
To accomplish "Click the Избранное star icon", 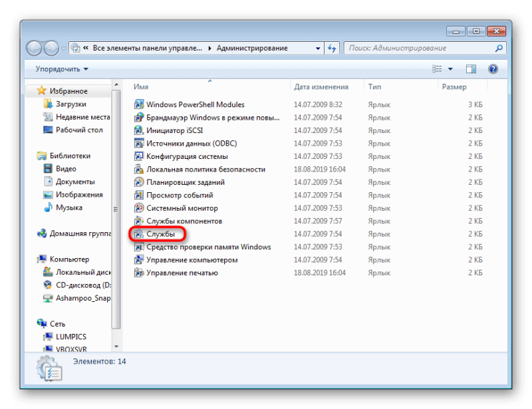I will tap(41, 90).
